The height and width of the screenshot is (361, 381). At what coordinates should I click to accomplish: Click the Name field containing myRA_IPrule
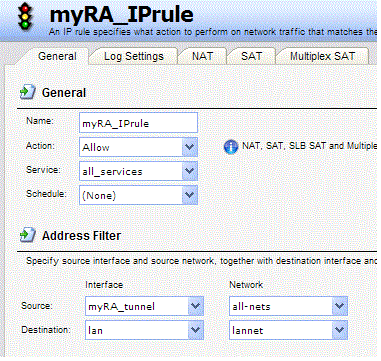(x=138, y=123)
